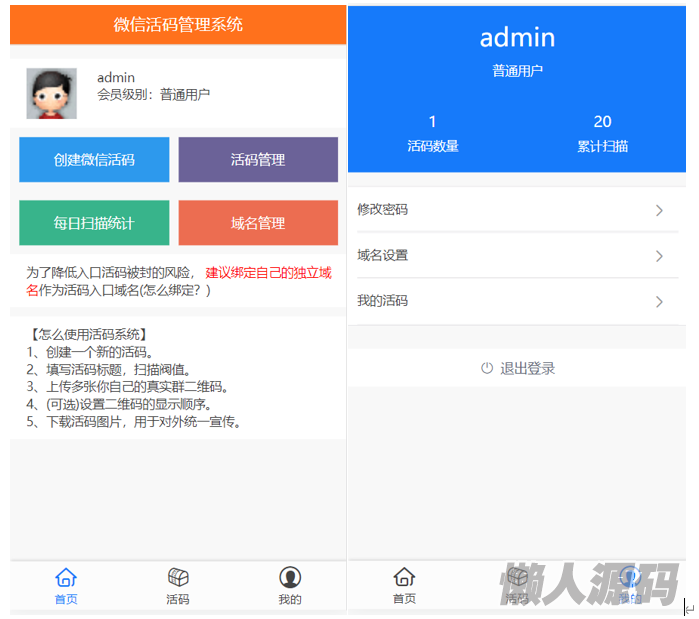Screen dimensions: 699x619
Task: Click the 每日扫描统计 green button
Action: [94, 223]
